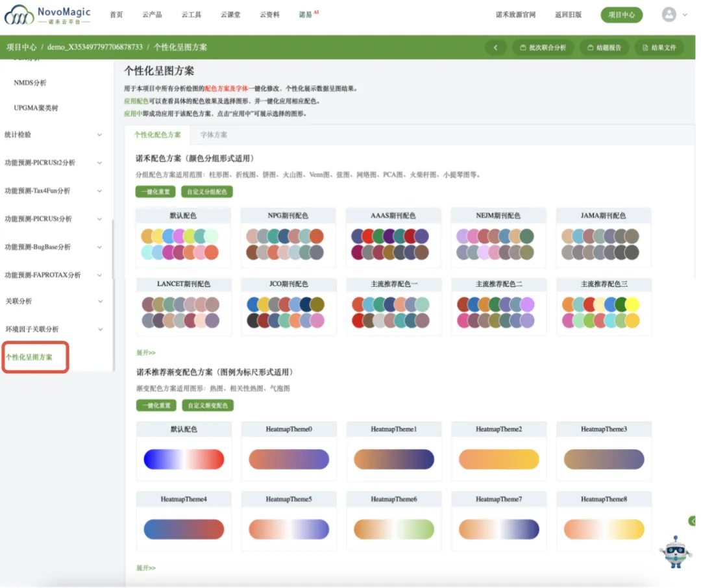
Task: Open the 结题报告 button
Action: pos(604,47)
